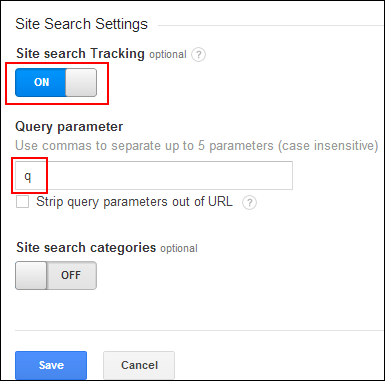This screenshot has height=381, width=385.
Task: Click the Query parameter label
Action: tap(69, 127)
